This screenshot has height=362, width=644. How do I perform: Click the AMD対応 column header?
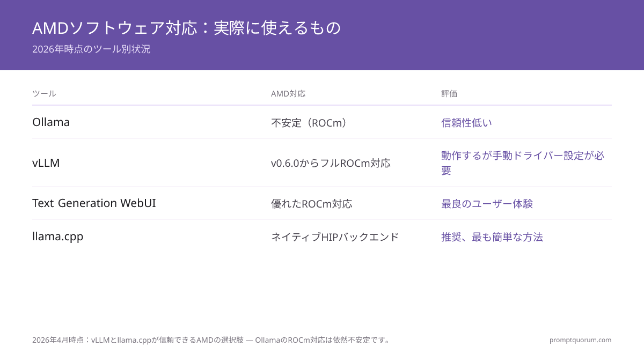[288, 93]
